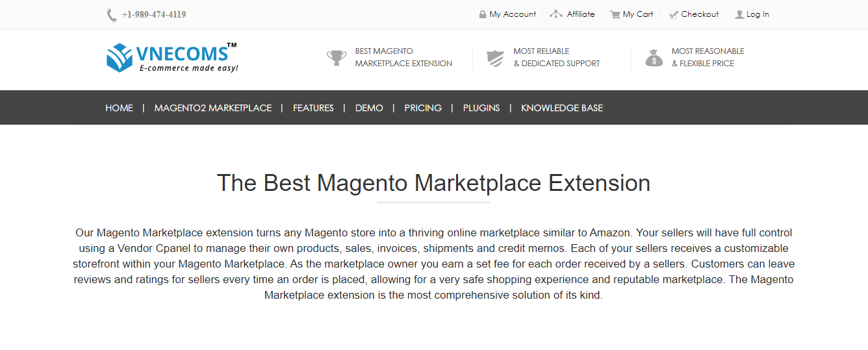Click the padlock icon beside My Account
868x350 pixels.
(482, 14)
